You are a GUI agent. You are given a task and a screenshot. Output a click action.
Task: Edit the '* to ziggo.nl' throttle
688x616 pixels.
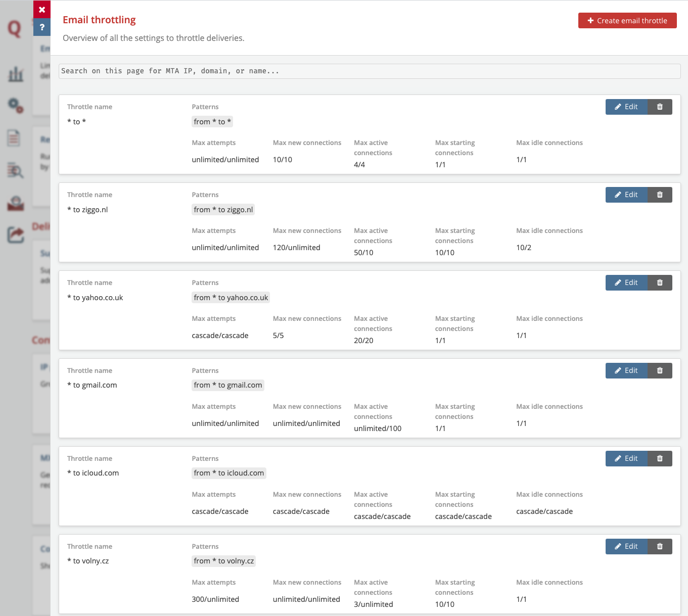coord(626,195)
